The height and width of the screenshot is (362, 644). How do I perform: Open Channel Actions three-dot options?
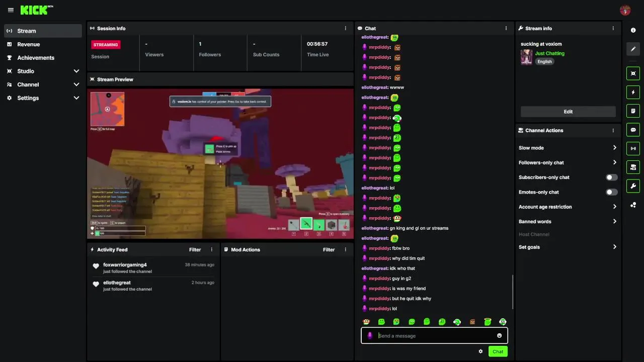tap(613, 131)
